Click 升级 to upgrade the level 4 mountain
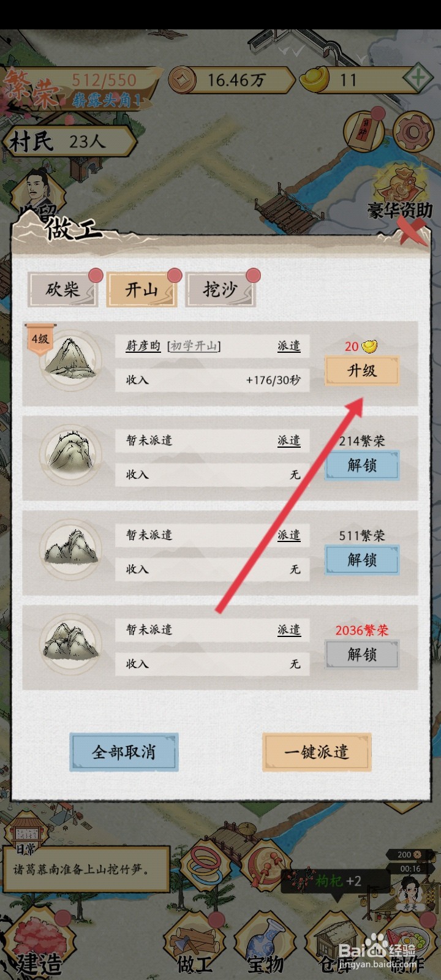The height and width of the screenshot is (980, 441). pyautogui.click(x=361, y=371)
